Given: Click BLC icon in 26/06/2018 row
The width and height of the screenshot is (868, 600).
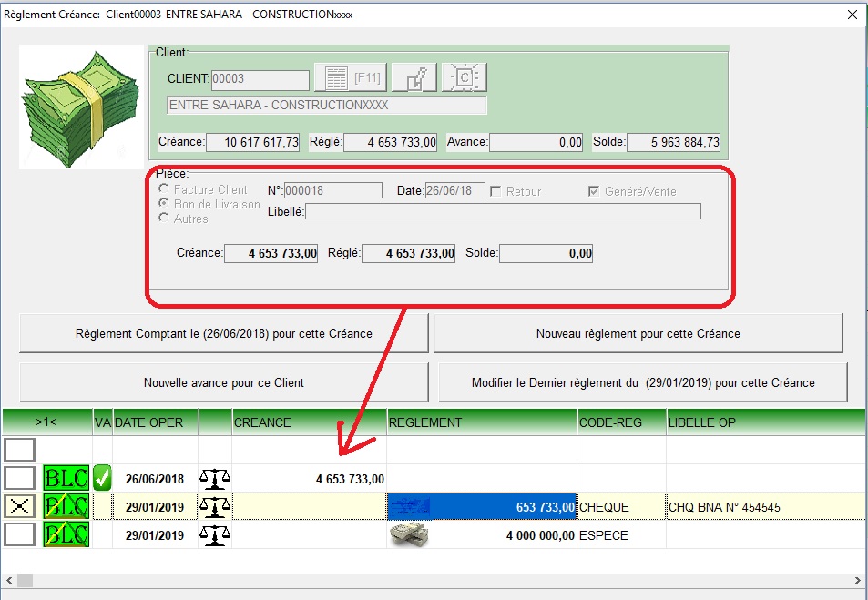Looking at the screenshot, I should (66, 479).
